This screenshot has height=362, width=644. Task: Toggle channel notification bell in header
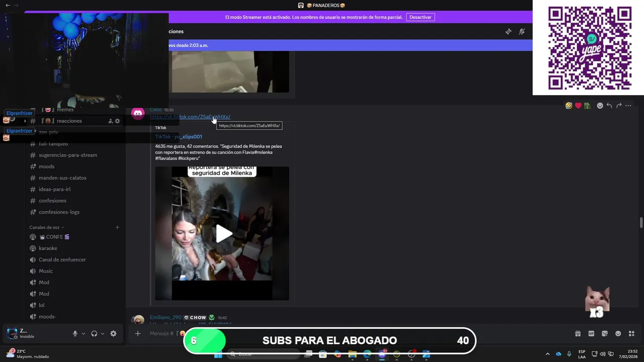click(x=522, y=31)
